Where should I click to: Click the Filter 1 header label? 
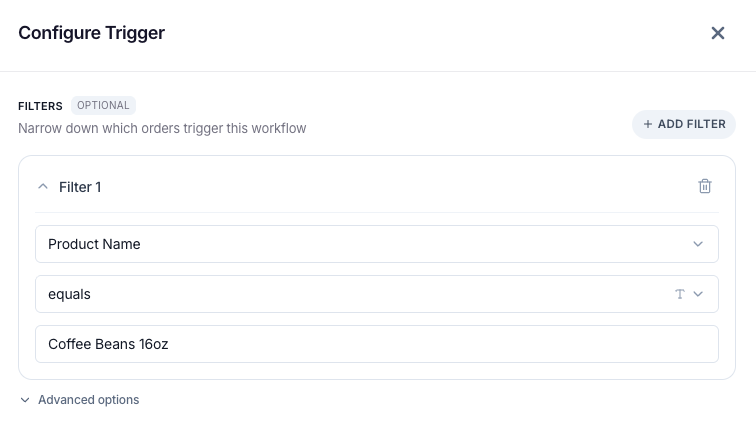[80, 187]
